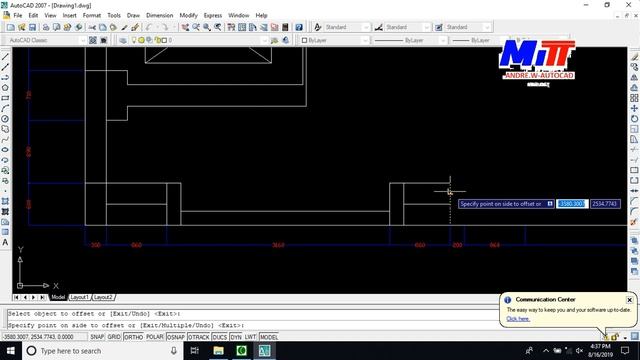Open the Properties palette icon
Viewport: 640px width, 360px height.
pyautogui.click(x=231, y=27)
